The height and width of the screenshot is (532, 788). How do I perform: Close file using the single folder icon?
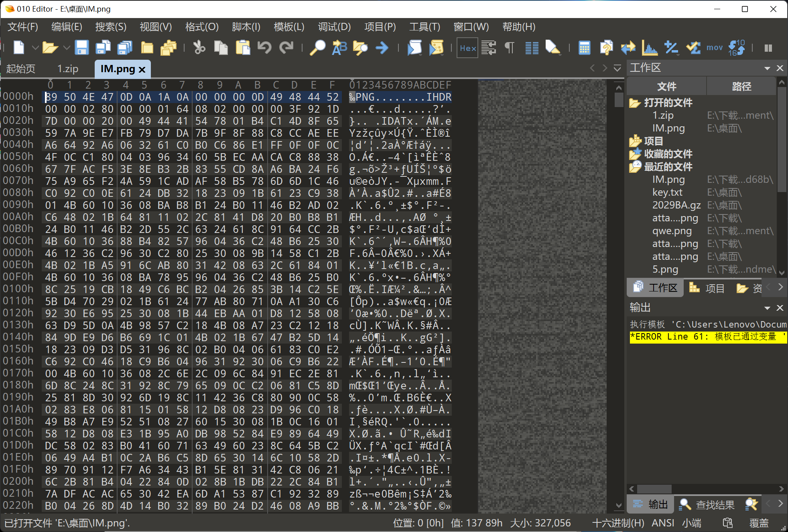[x=147, y=48]
